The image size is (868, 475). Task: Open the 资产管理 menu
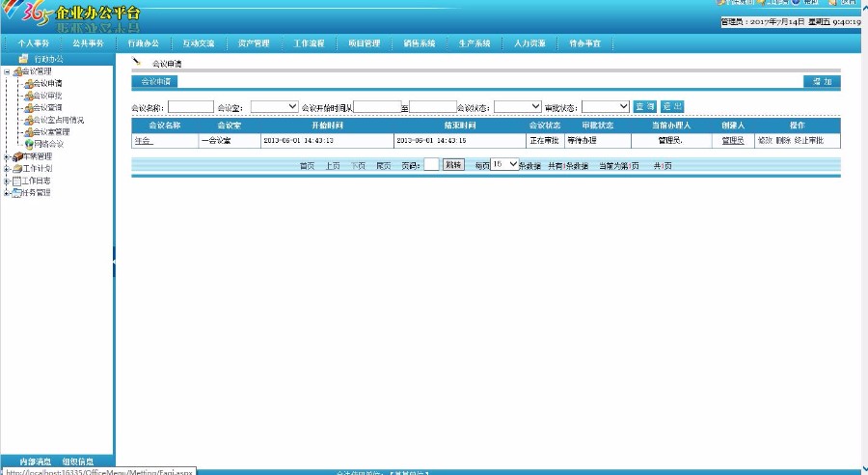tap(254, 43)
